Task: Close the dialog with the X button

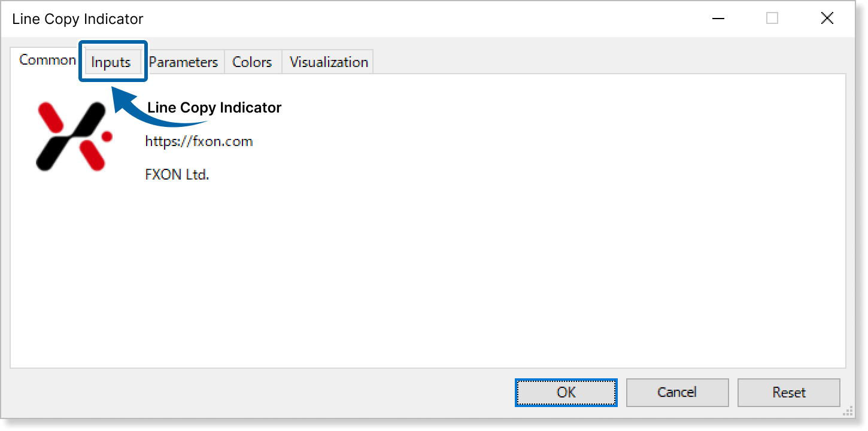Action: coord(827,19)
